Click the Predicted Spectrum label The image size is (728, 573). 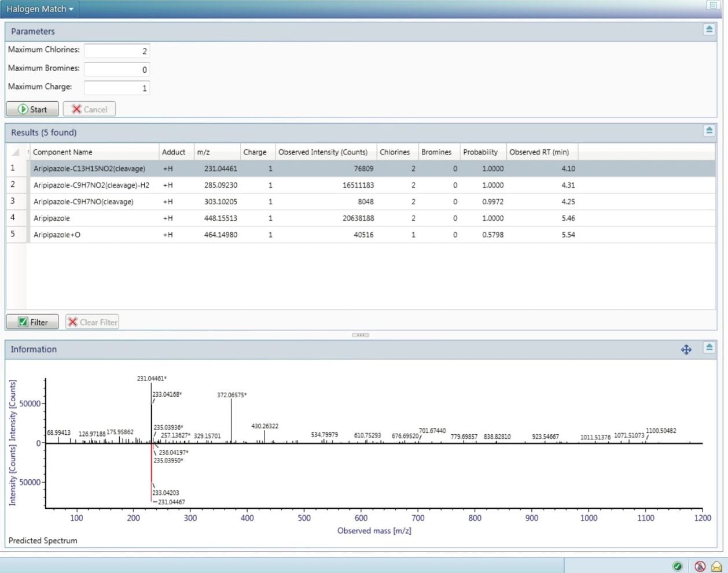(x=43, y=541)
